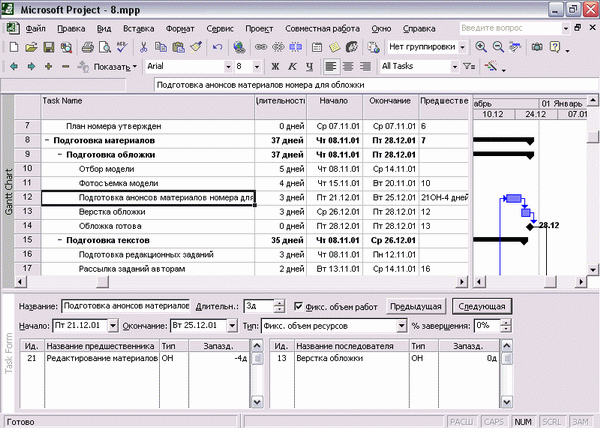Click the Print icon
The height and width of the screenshot is (428, 600).
88,47
